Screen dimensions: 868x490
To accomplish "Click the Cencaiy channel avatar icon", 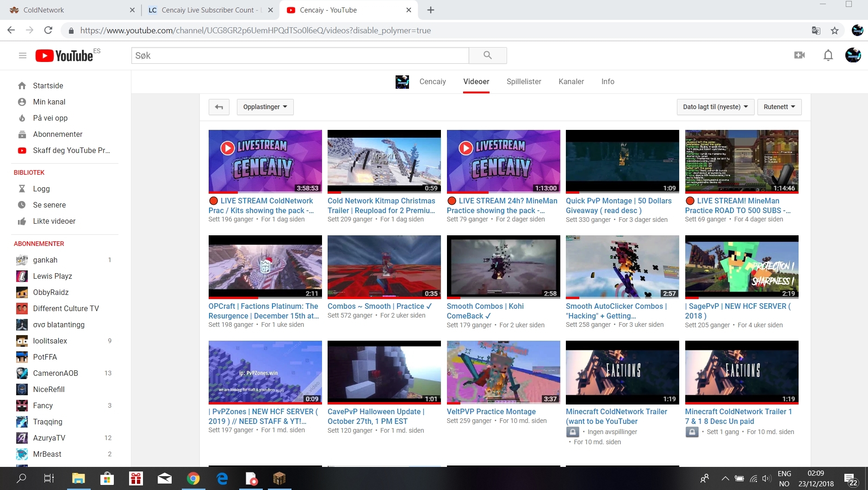I will tap(403, 82).
